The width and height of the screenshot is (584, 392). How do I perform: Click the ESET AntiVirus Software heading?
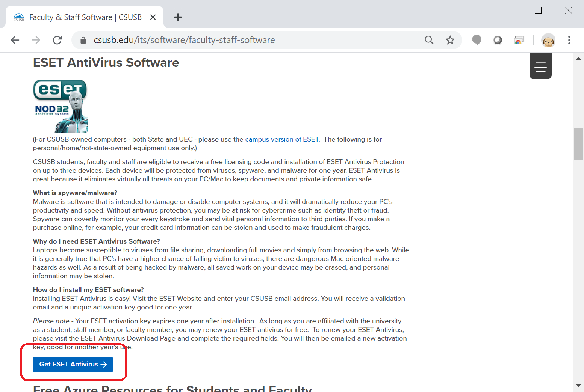coord(106,63)
